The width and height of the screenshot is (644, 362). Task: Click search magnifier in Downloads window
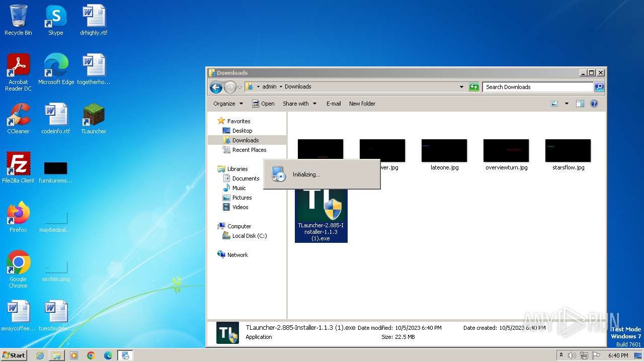click(x=599, y=87)
